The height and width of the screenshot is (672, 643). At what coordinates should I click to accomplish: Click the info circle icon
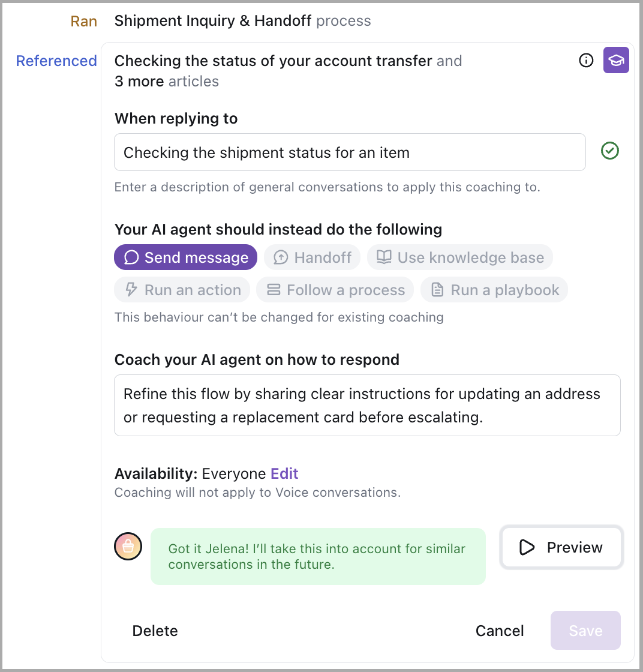click(586, 61)
